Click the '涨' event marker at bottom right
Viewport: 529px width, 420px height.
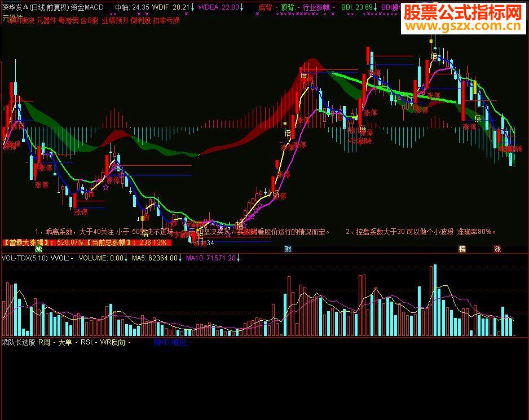tap(497, 249)
